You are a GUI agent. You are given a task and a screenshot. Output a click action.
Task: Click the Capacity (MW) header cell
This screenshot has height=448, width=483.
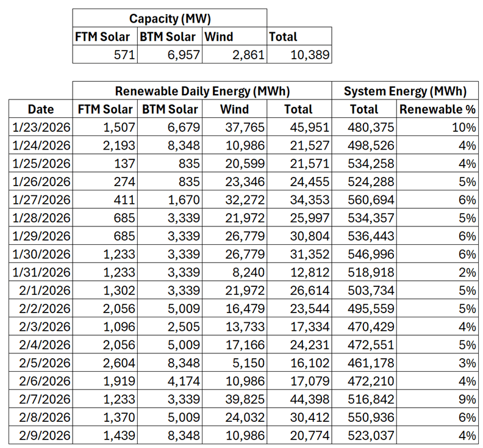point(170,18)
